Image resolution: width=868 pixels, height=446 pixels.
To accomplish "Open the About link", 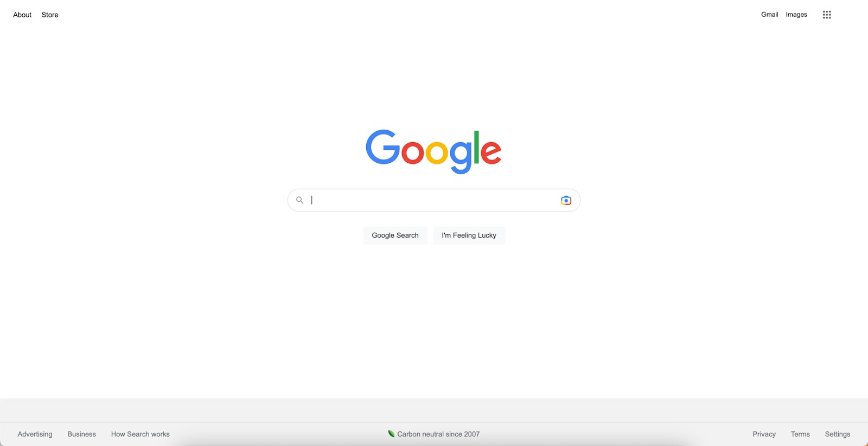I will 22,15.
